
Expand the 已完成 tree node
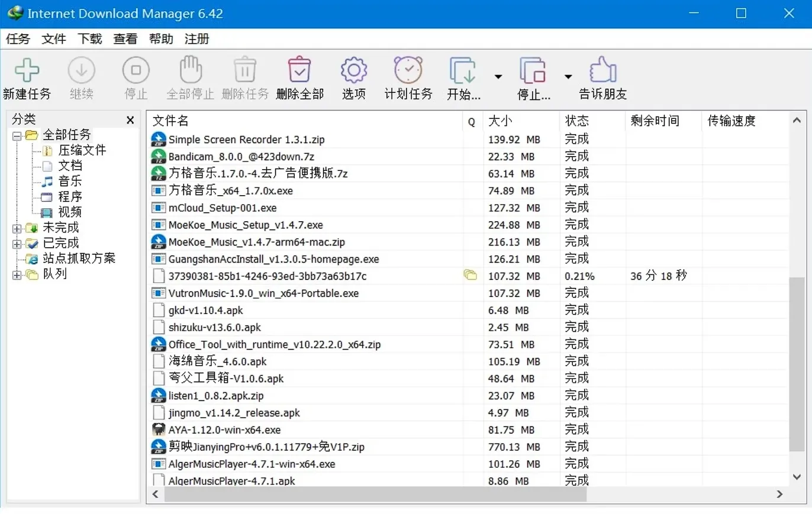pyautogui.click(x=16, y=243)
